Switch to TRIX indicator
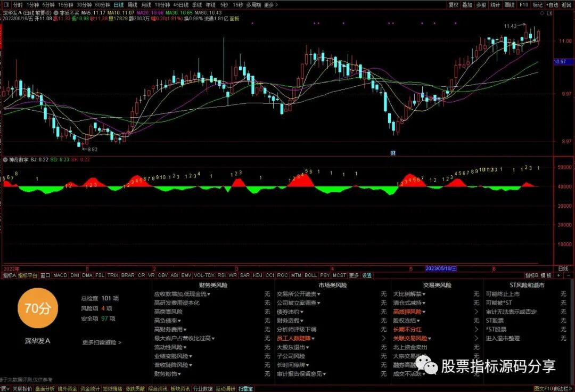The height and width of the screenshot is (392, 575). pos(112,275)
